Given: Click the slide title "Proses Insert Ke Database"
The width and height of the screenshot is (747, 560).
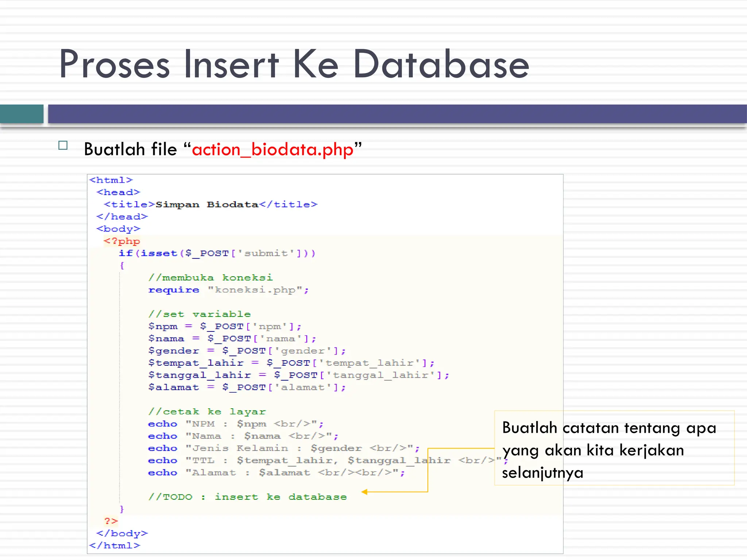Looking at the screenshot, I should point(294,64).
